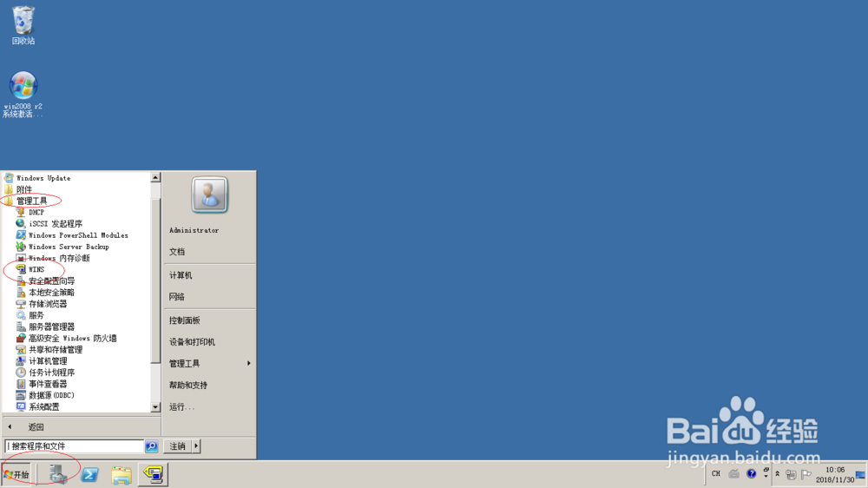The width and height of the screenshot is (868, 488).
Task: Click the search magnifier button
Action: (151, 446)
